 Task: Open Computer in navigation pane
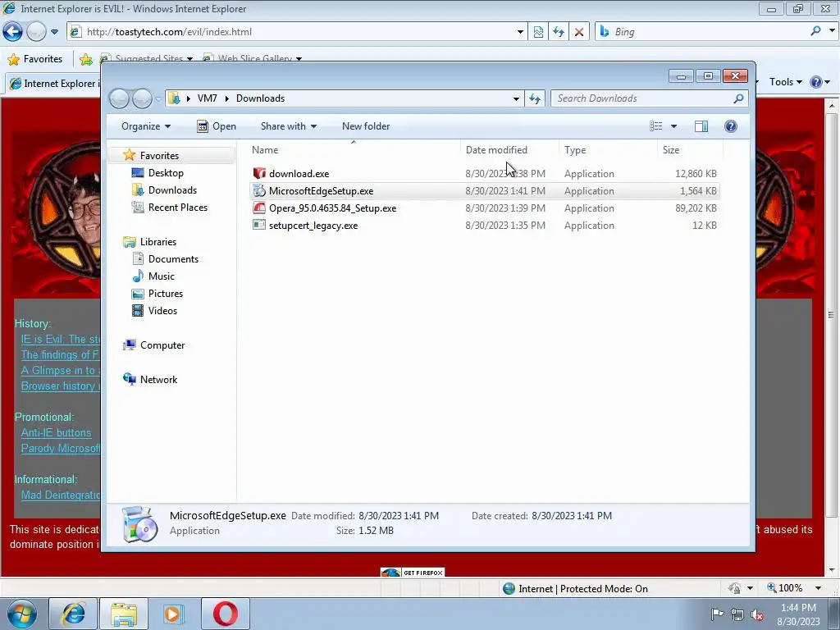162,345
